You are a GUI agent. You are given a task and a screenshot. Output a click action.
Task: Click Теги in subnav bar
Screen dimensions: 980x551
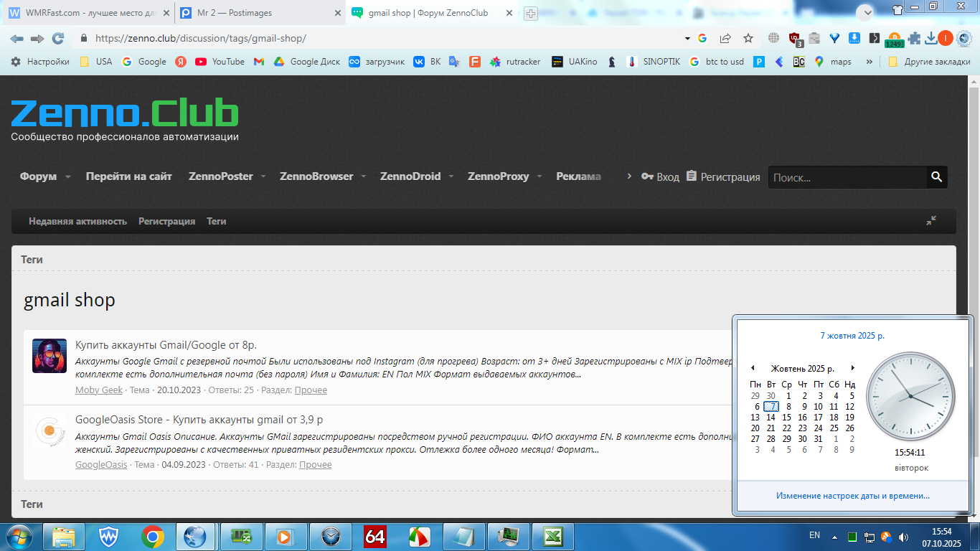click(217, 221)
